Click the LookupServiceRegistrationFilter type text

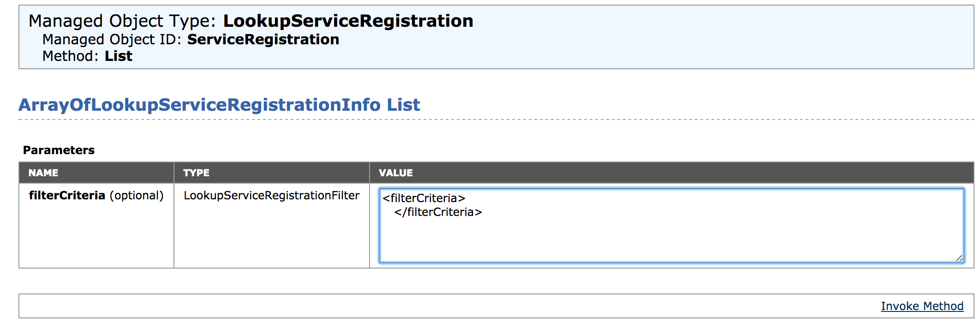pyautogui.click(x=271, y=195)
